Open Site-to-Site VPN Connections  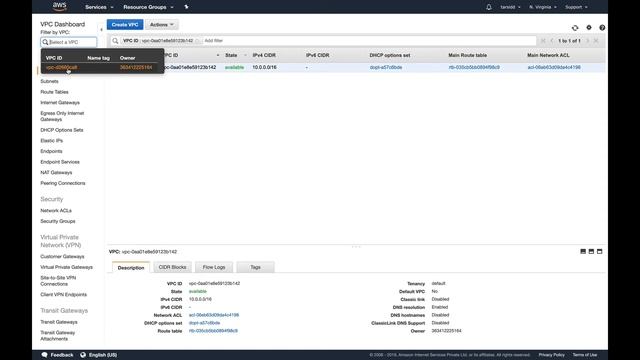58,281
